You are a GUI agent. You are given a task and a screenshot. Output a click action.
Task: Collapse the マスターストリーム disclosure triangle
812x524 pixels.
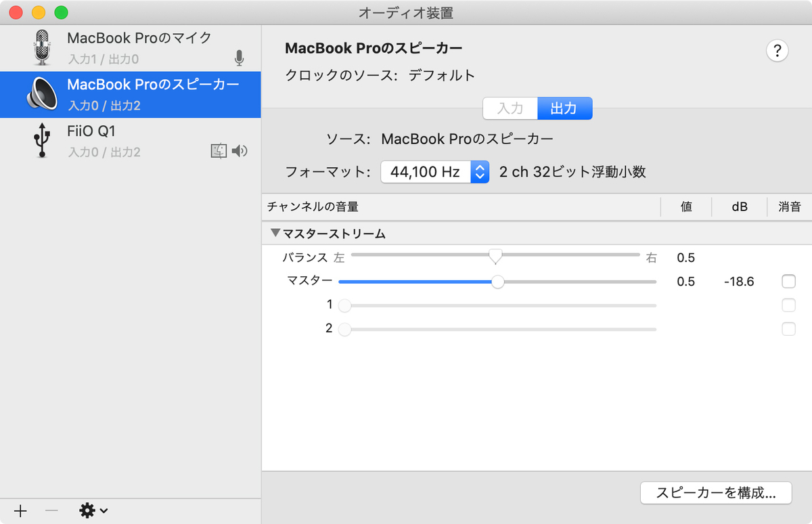tap(275, 233)
